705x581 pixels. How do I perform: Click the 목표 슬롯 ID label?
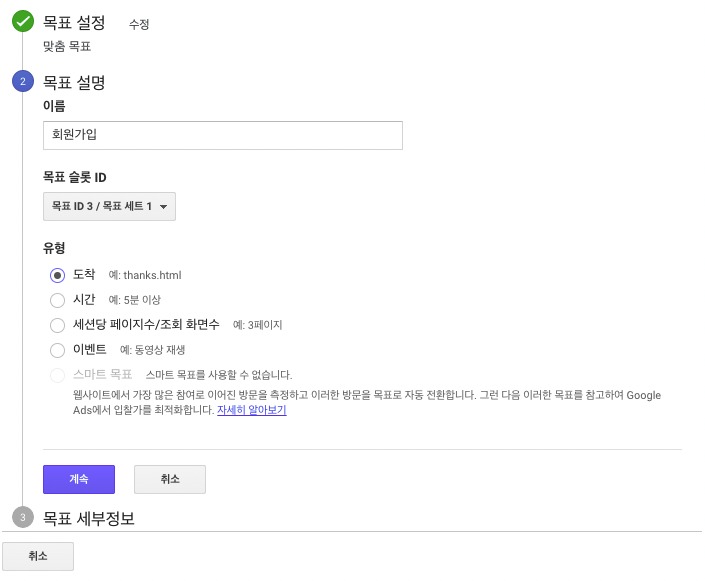pos(75,177)
